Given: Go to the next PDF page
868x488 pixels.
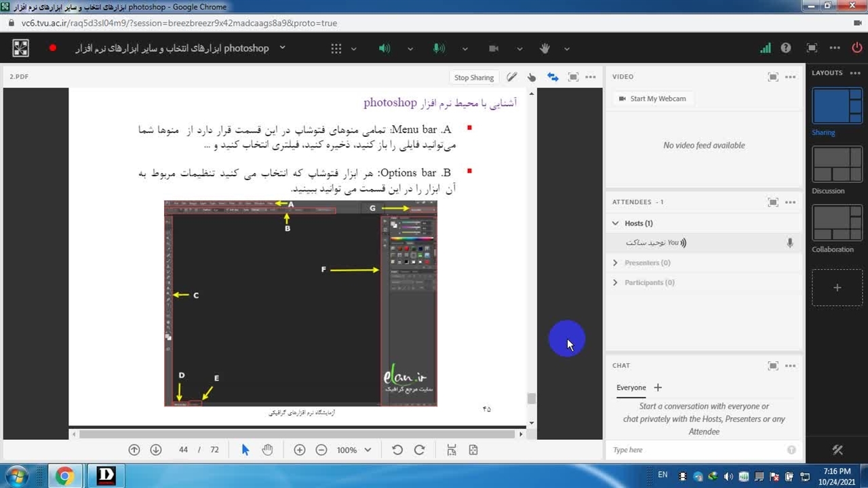Looking at the screenshot, I should click(x=156, y=450).
